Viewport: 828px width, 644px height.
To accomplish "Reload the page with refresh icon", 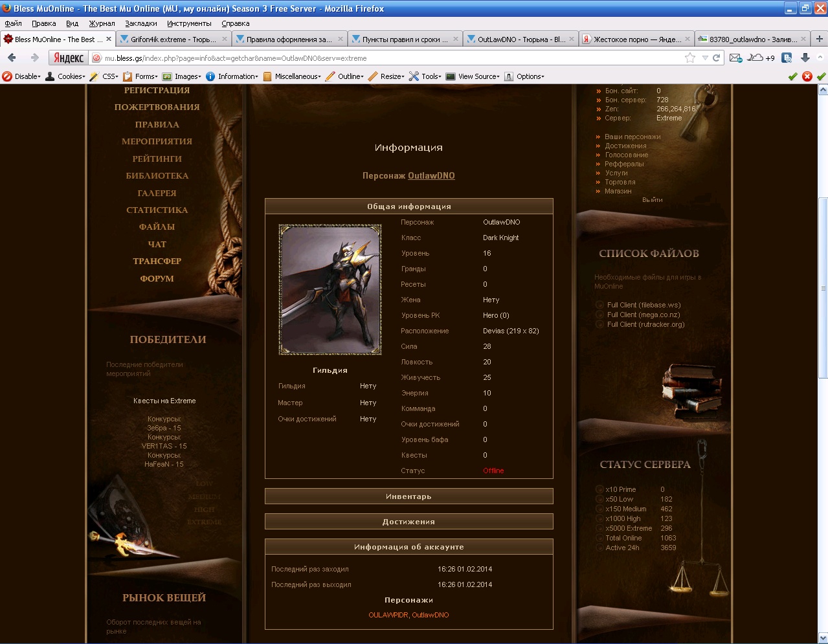I will click(717, 58).
